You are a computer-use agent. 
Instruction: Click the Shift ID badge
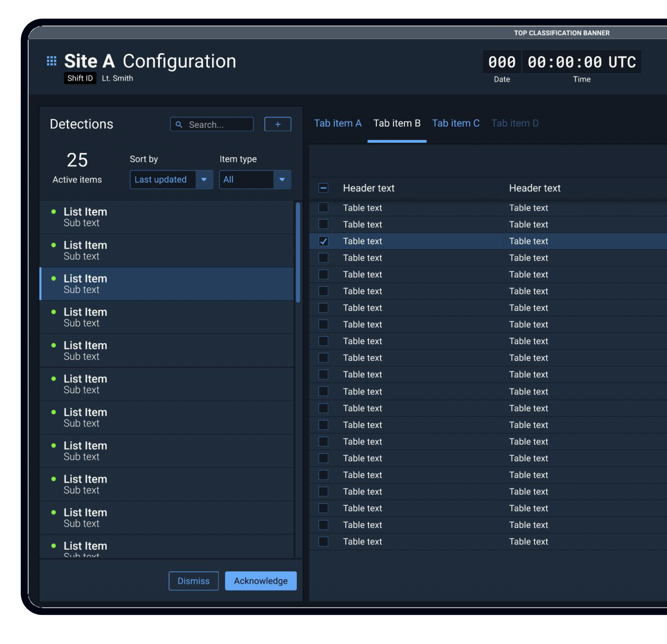(x=80, y=78)
